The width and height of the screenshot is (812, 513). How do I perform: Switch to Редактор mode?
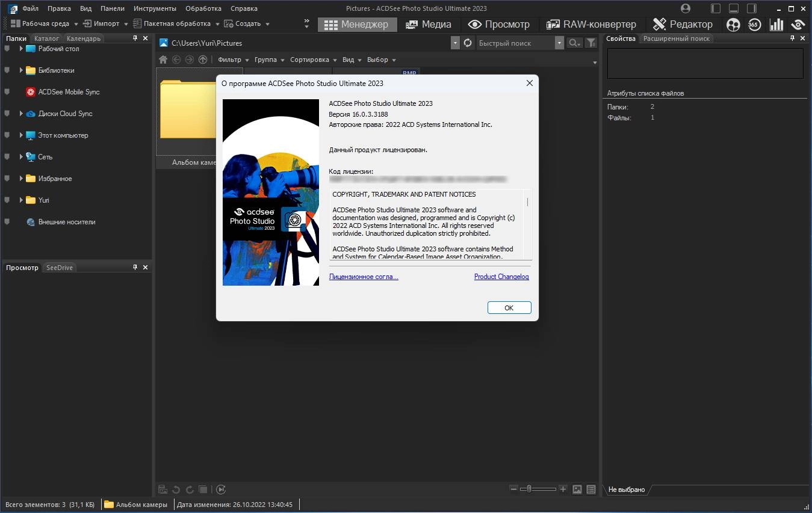coord(683,24)
